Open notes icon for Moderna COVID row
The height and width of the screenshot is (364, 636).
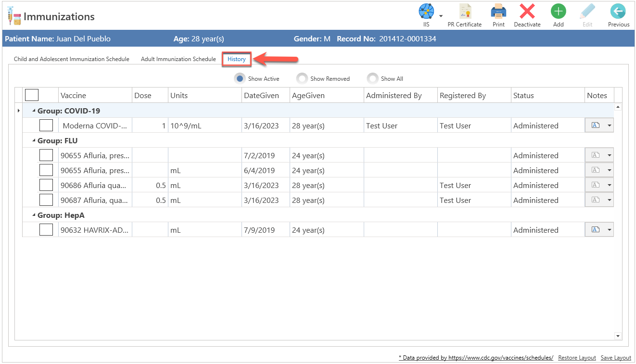tap(595, 126)
